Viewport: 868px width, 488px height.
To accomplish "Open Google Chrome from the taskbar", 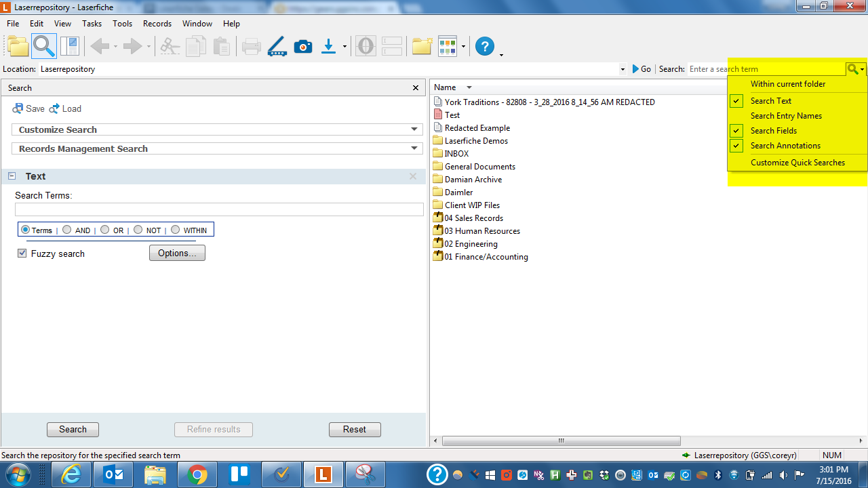I will (197, 474).
